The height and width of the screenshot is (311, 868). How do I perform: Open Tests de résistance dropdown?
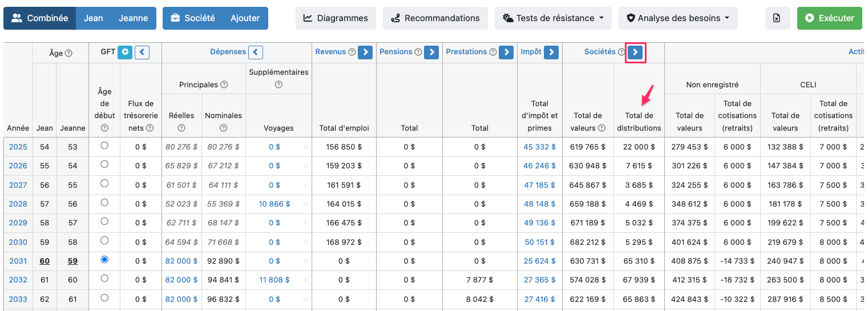click(x=553, y=18)
